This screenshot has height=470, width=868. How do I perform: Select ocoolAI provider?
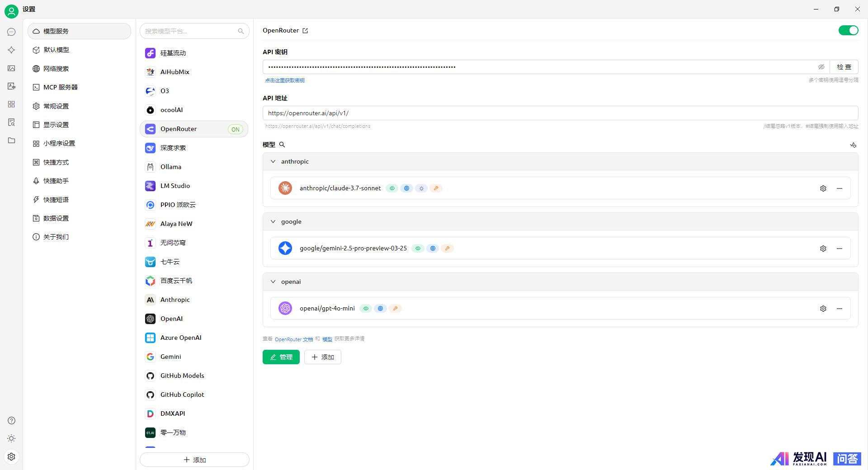[x=194, y=110]
